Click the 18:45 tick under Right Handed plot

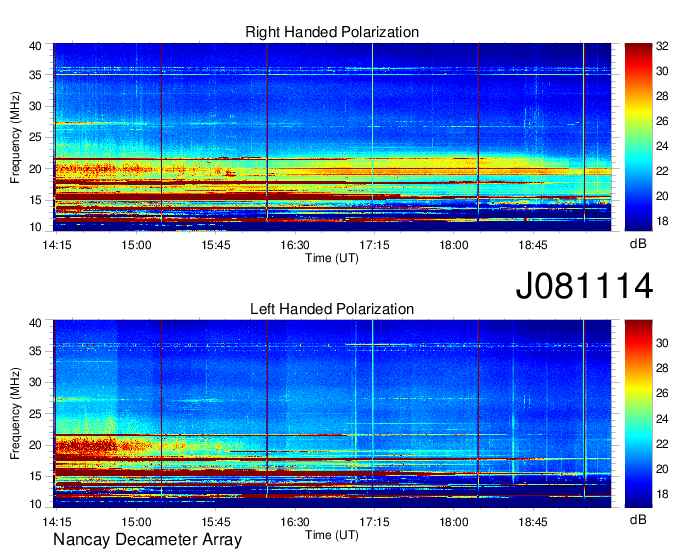[x=533, y=245]
